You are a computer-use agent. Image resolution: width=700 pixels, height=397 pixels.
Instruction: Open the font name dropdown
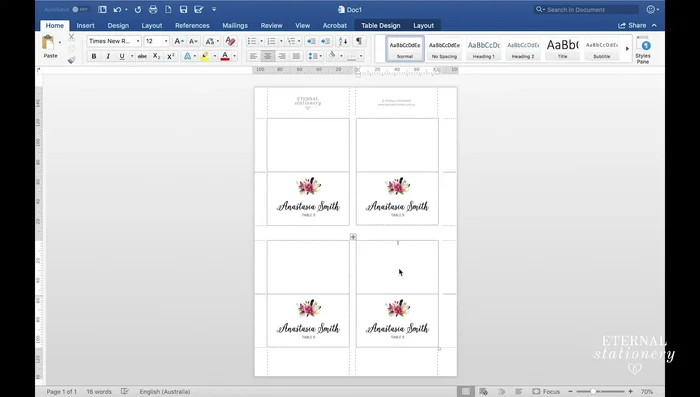(138, 41)
